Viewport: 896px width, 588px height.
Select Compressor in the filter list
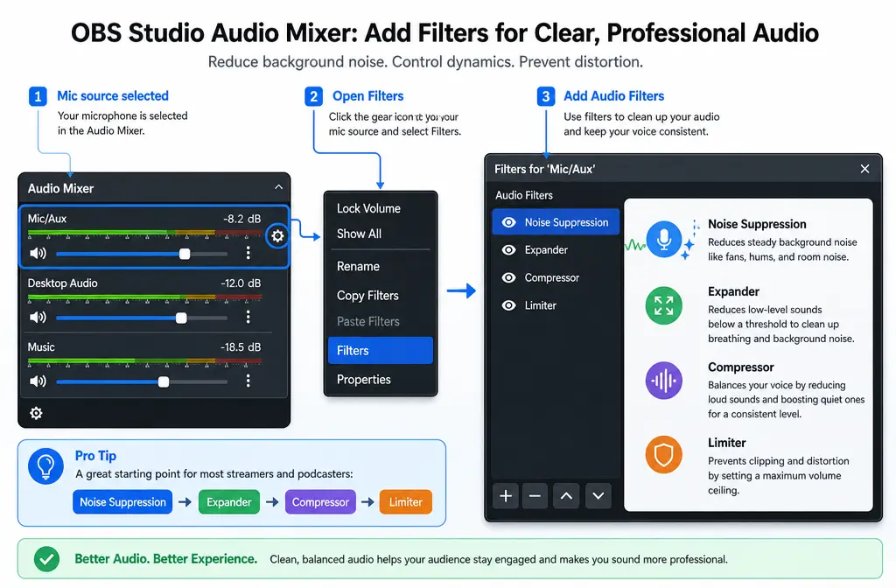click(x=556, y=277)
